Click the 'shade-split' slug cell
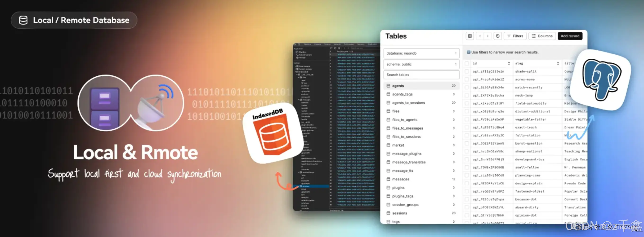This screenshot has width=644, height=237. 526,71
